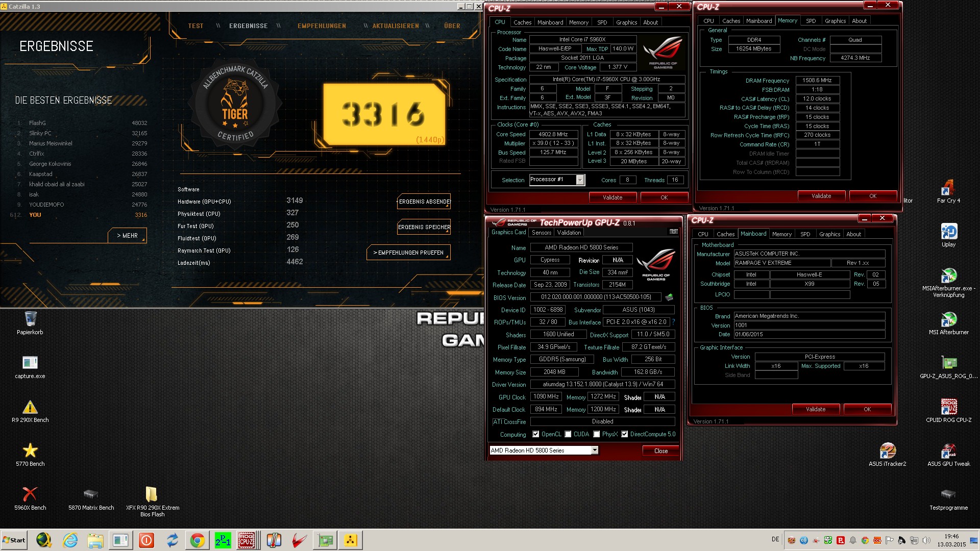This screenshot has height=551, width=980.
Task: Click Validate in the Mainboard CPU-Z window
Action: tap(816, 409)
